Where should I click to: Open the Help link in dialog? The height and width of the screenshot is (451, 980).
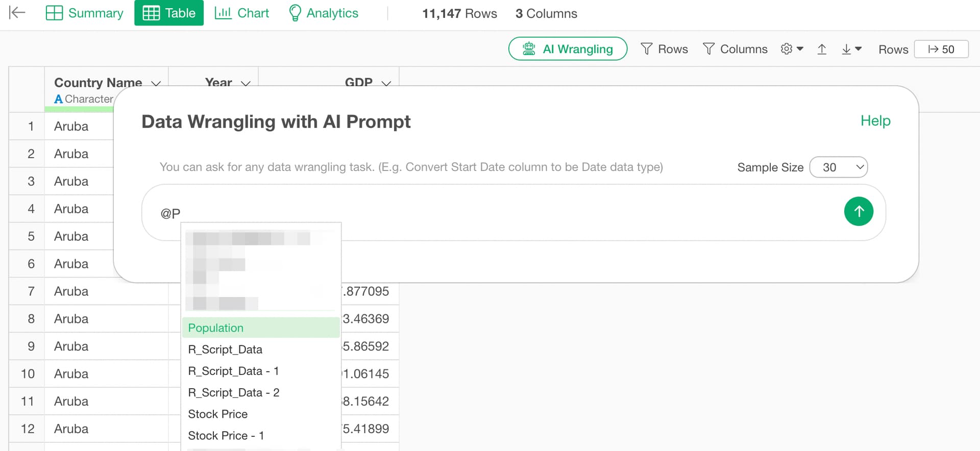875,121
